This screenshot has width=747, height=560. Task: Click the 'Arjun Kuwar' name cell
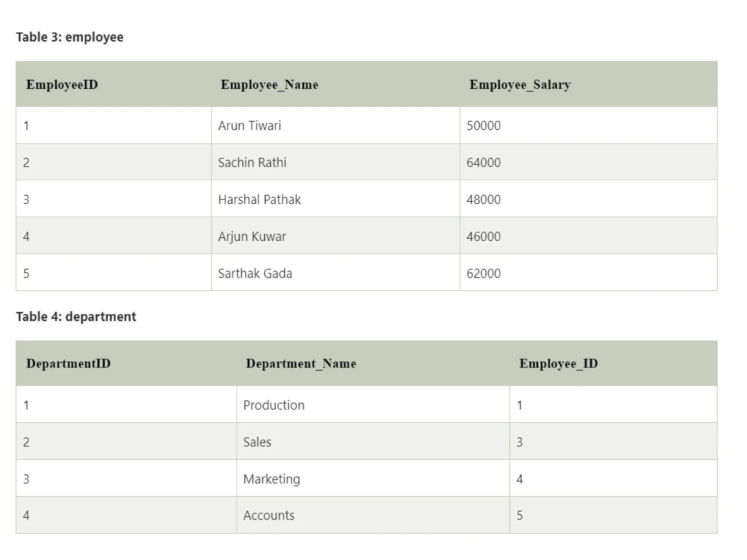coord(252,237)
